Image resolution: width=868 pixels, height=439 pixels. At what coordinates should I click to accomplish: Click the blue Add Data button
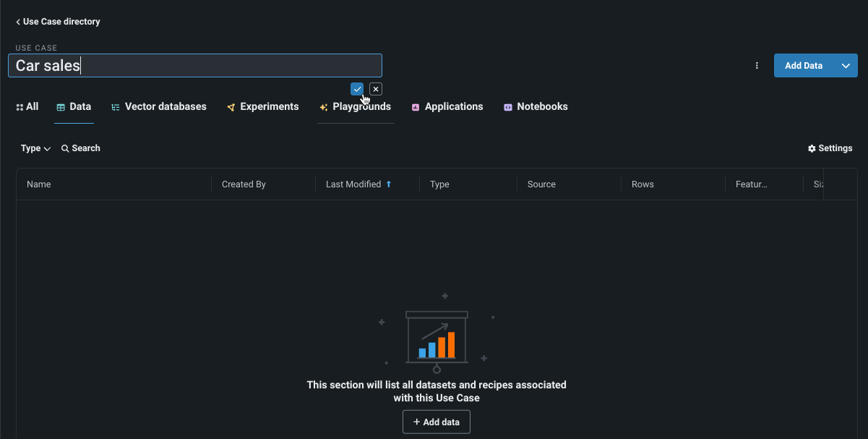pyautogui.click(x=804, y=66)
